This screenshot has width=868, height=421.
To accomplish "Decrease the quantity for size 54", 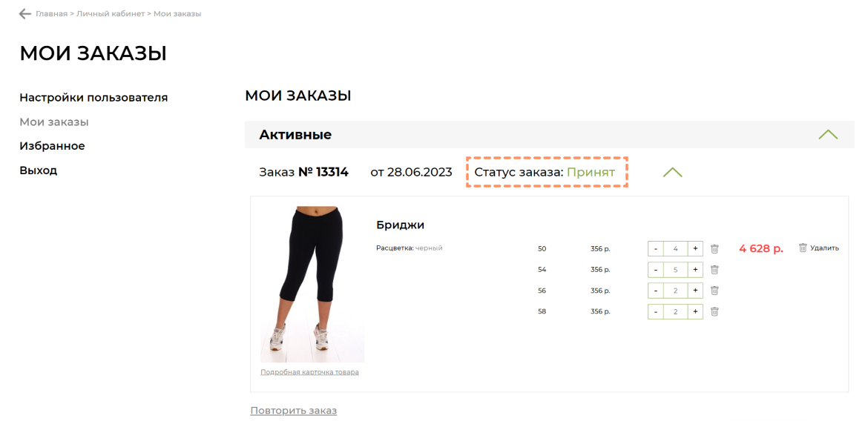I will coord(655,270).
